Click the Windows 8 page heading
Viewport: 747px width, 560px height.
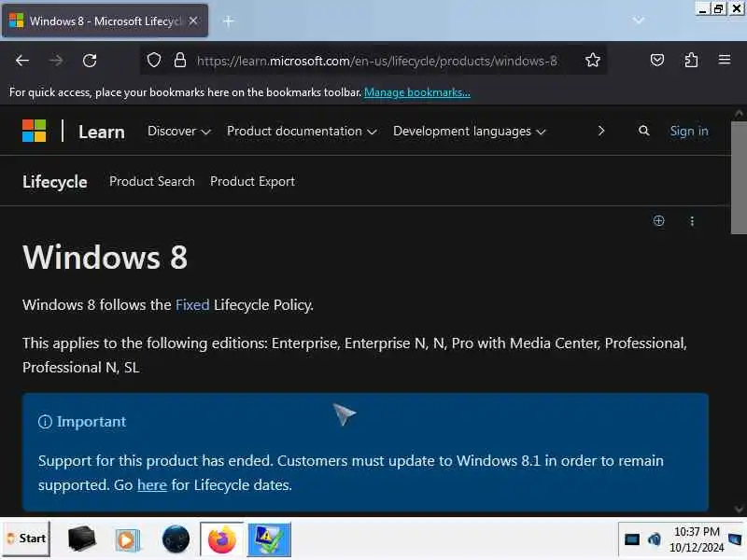106,258
